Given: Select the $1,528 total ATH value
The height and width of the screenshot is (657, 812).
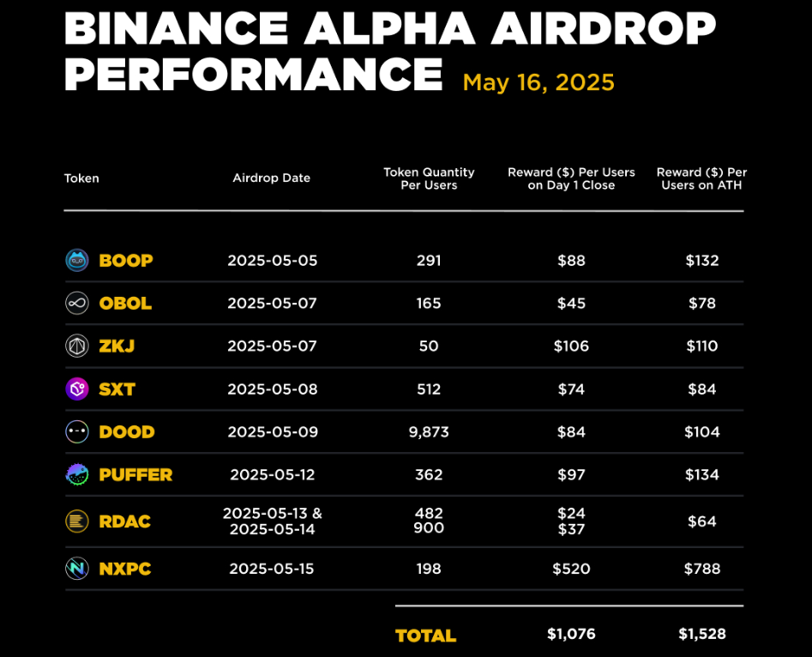Looking at the screenshot, I should (702, 635).
